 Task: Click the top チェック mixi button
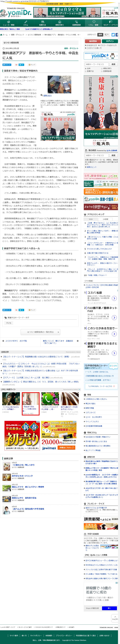32,65
